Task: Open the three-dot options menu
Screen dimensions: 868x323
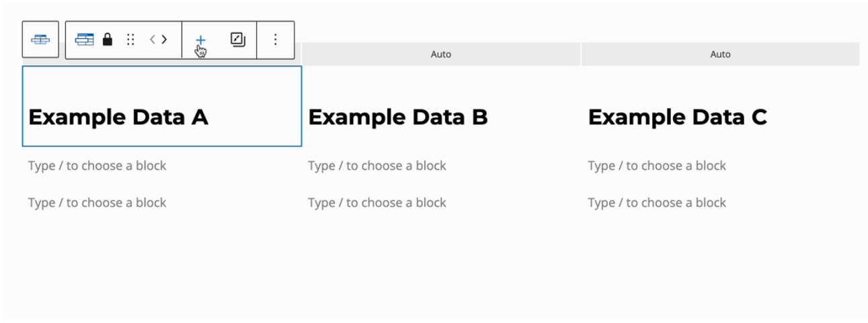Action: (275, 40)
